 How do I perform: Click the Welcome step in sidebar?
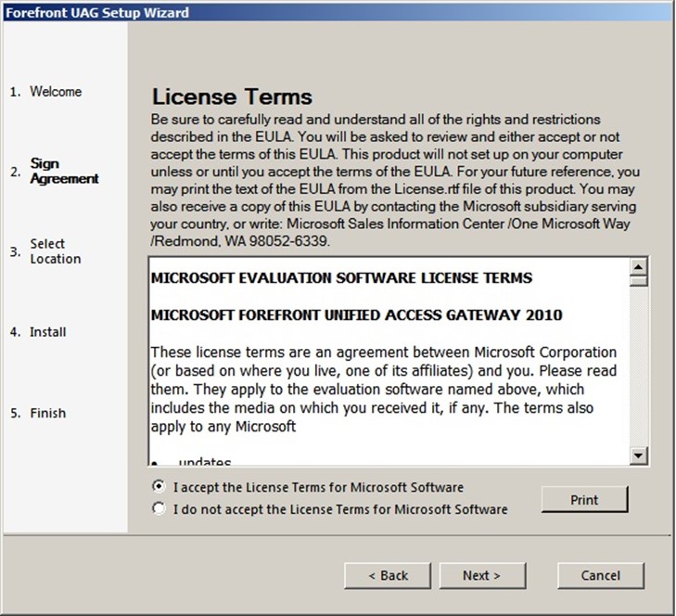[56, 92]
